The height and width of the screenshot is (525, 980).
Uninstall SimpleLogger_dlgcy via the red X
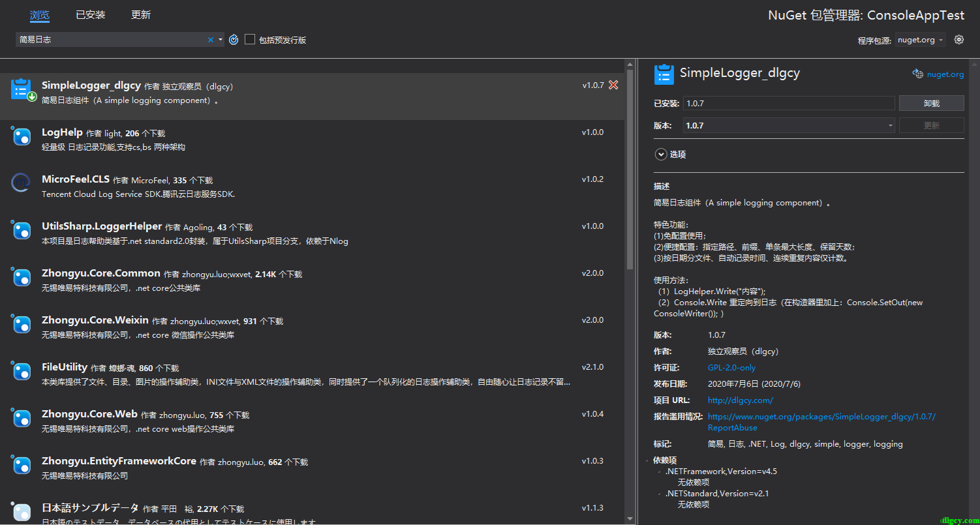[613, 85]
